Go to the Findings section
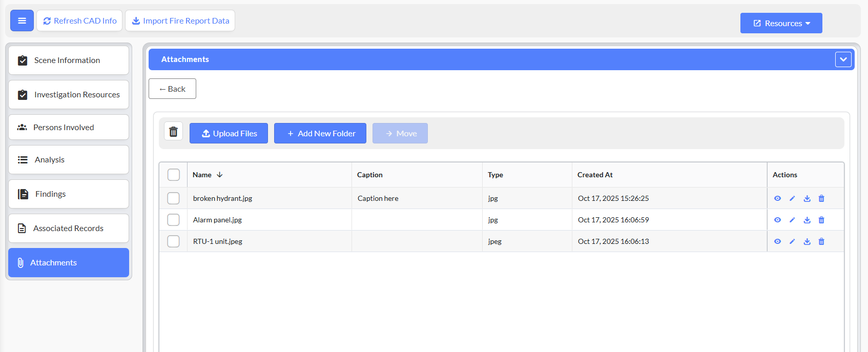868x352 pixels. (69, 194)
